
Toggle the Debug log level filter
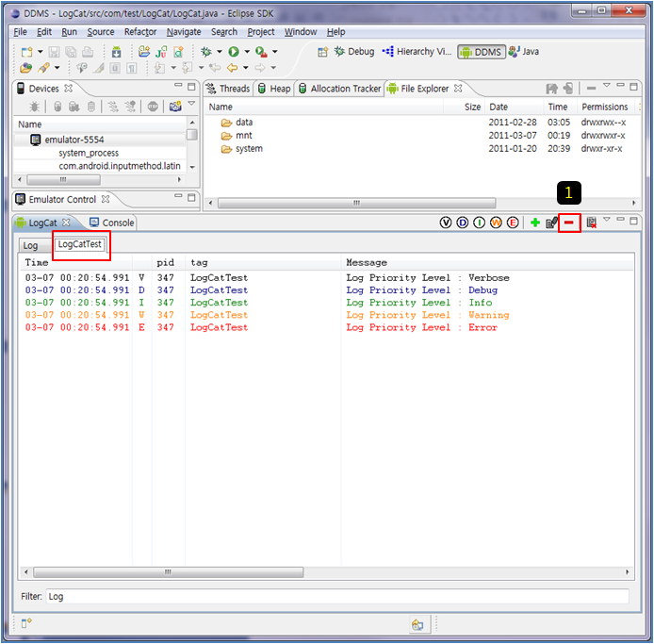pos(463,223)
